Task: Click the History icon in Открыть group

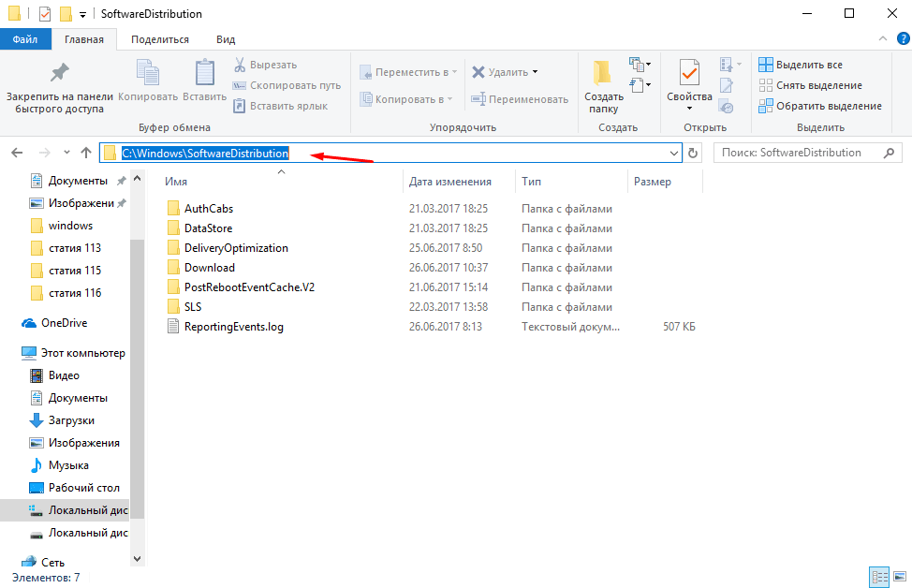Action: [x=727, y=107]
